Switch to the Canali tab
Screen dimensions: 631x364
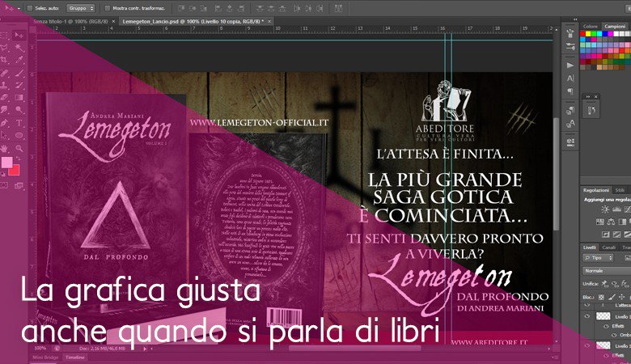[608, 248]
